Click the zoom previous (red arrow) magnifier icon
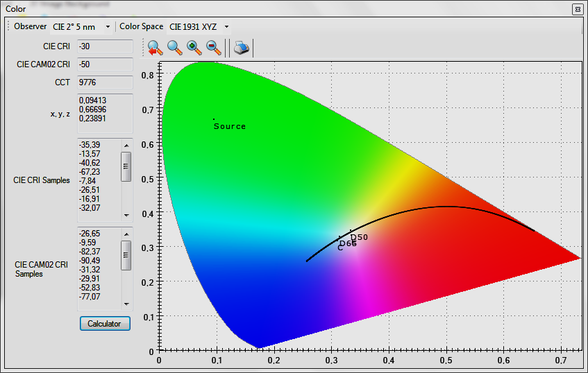This screenshot has width=588, height=373. (155, 48)
